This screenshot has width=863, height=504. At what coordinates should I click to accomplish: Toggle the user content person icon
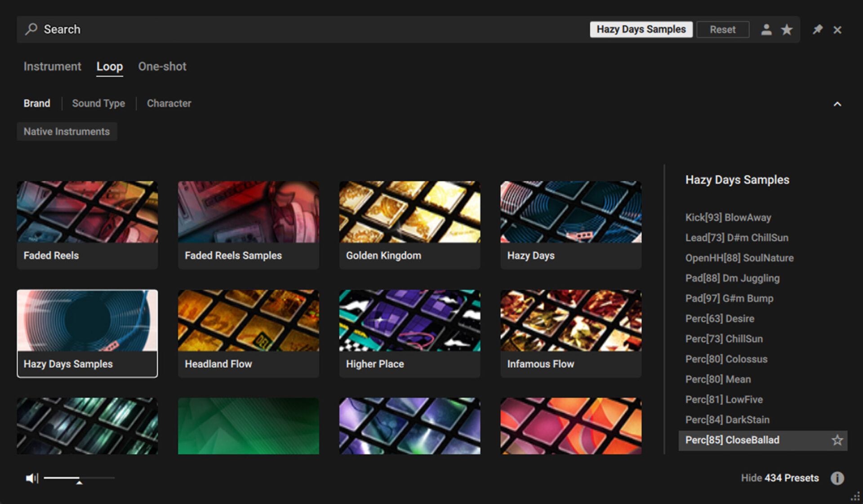tap(766, 30)
